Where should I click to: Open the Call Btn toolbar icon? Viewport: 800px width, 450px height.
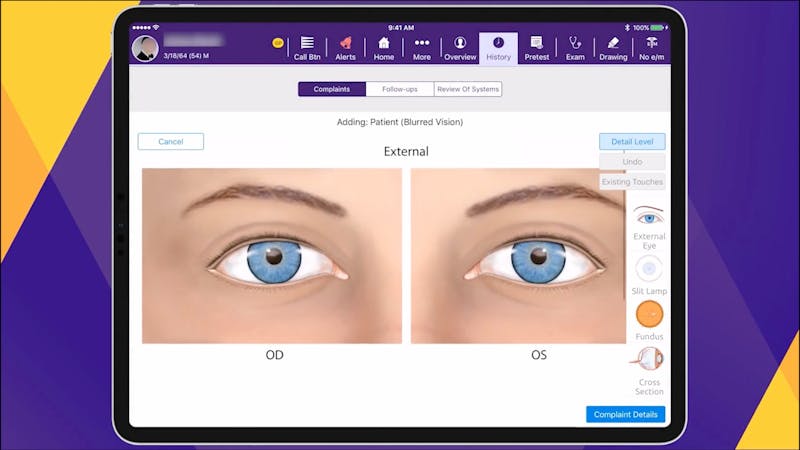click(307, 48)
